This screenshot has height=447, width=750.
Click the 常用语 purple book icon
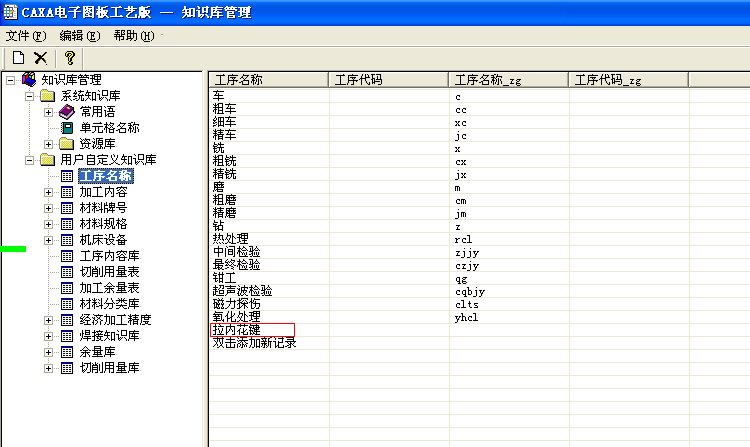tap(66, 112)
